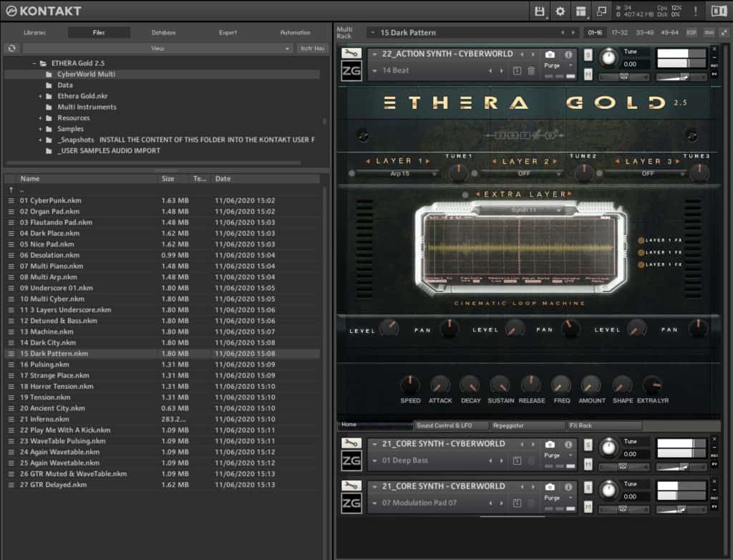Open the Arpeggiator tab
The height and width of the screenshot is (560, 733).
pos(528,426)
